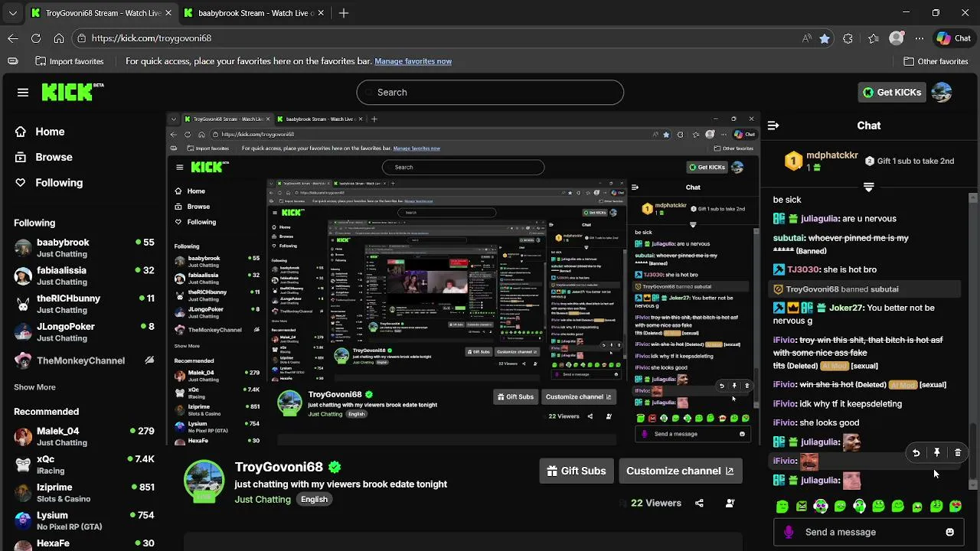Screen dimensions: 980x551
Task: Click mdphatckkr top gifter entry
Action: click(822, 161)
